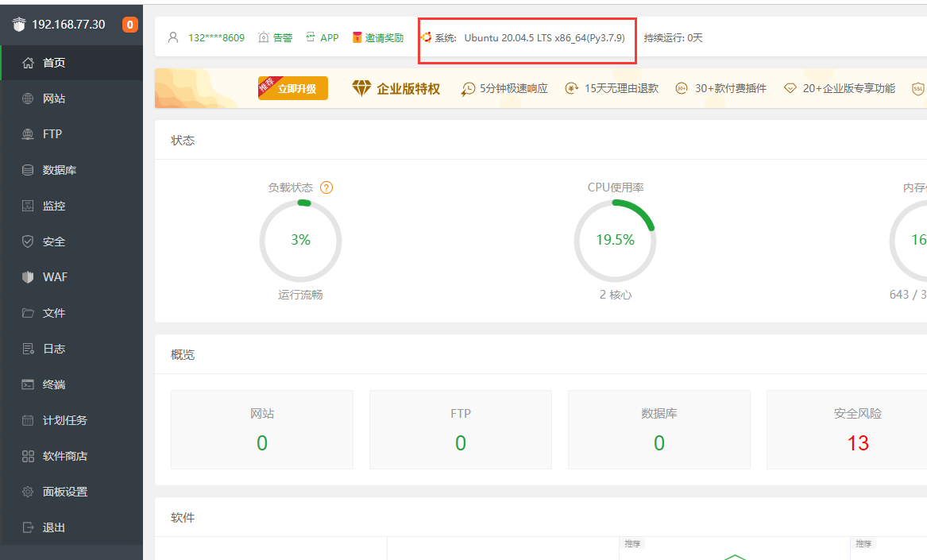The width and height of the screenshot is (927, 560).
Task: Click the folder icon beside 文件
Action: click(x=28, y=313)
